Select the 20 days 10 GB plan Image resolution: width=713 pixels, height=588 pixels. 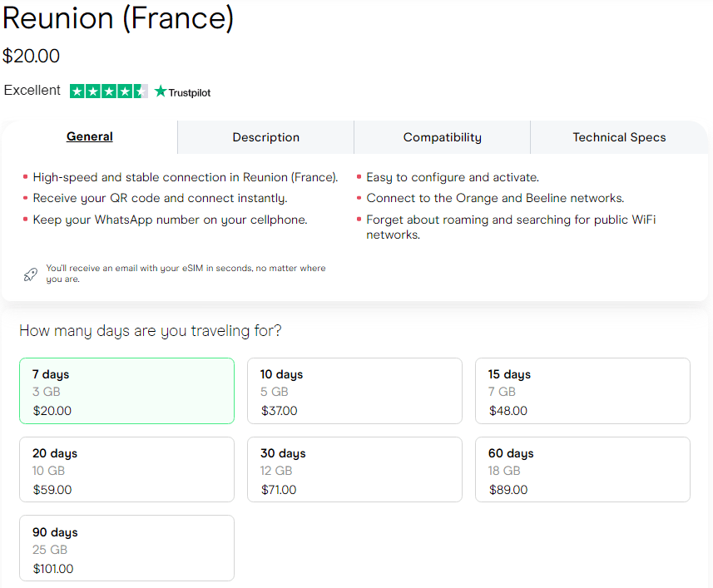(x=126, y=470)
